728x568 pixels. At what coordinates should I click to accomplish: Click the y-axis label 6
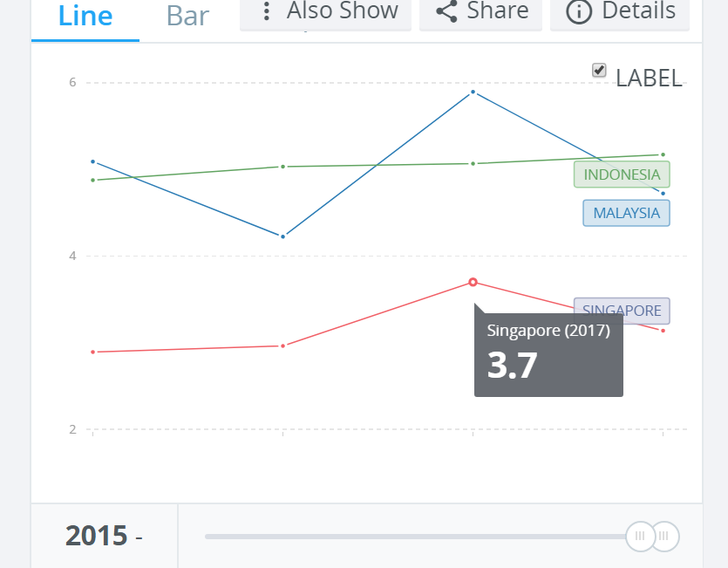coord(72,82)
